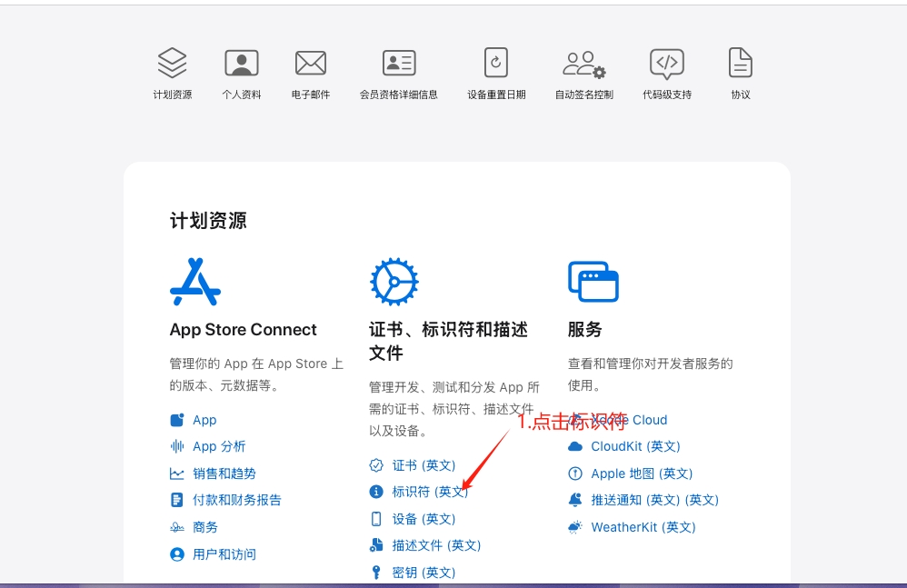The width and height of the screenshot is (907, 588).
Task: Click the cloud icon beside CloudKit (英文)
Action: pyautogui.click(x=575, y=446)
